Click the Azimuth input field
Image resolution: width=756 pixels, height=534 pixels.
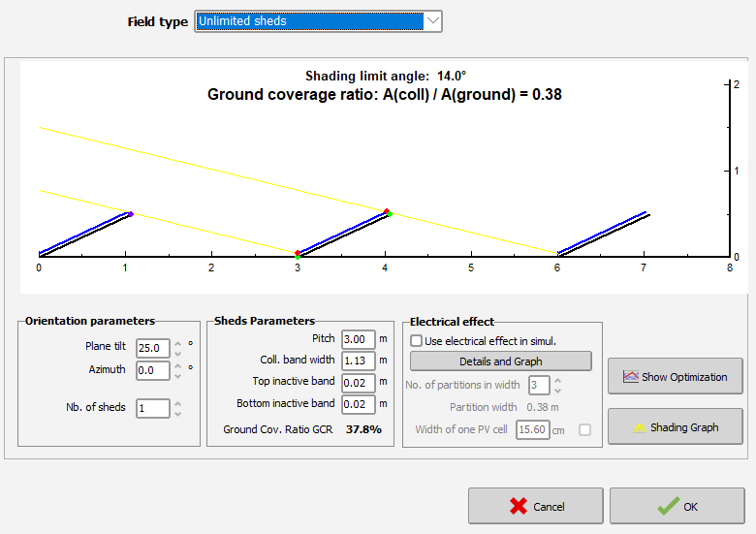(x=153, y=370)
